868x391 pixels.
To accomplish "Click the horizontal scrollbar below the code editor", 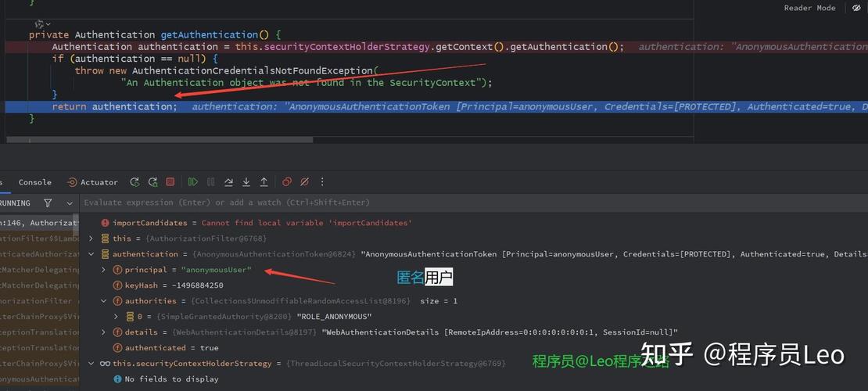I will tap(159, 139).
